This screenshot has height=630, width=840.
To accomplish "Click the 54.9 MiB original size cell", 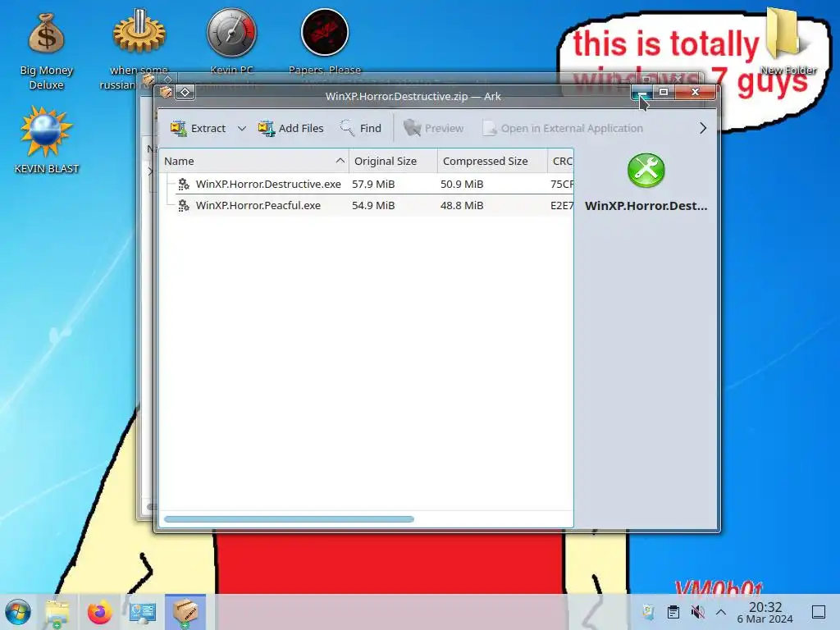I will click(x=373, y=206).
